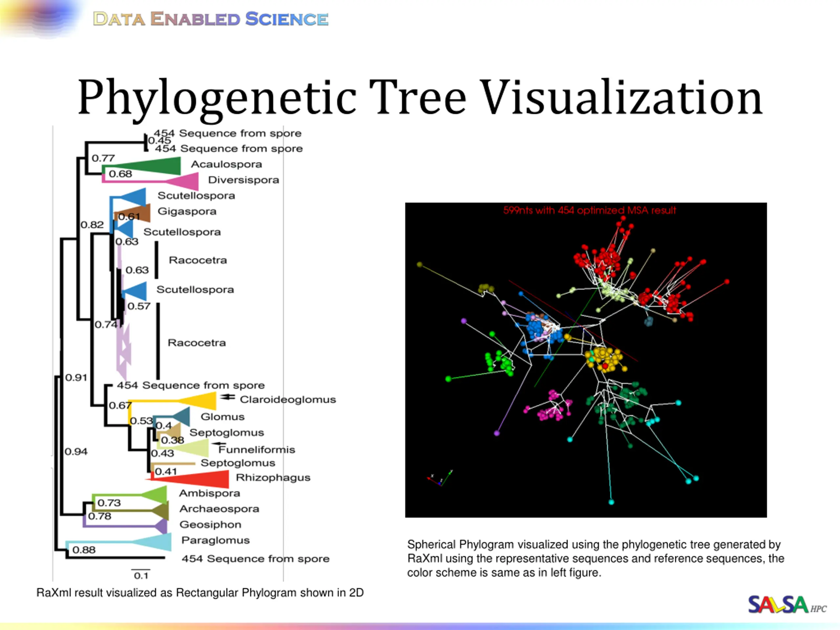Click the XYZ axis indicator in the 3D plot

coord(440,478)
